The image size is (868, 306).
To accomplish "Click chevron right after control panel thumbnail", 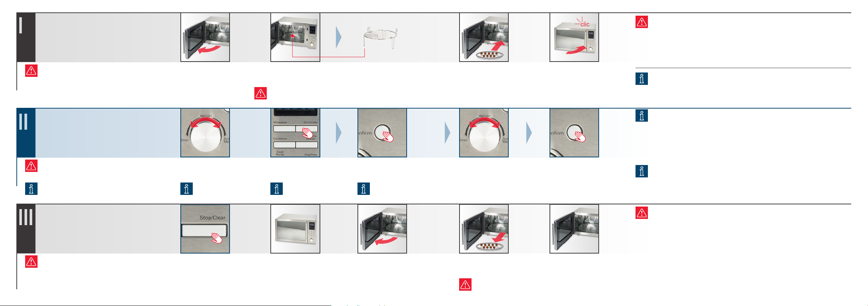I will point(339,133).
